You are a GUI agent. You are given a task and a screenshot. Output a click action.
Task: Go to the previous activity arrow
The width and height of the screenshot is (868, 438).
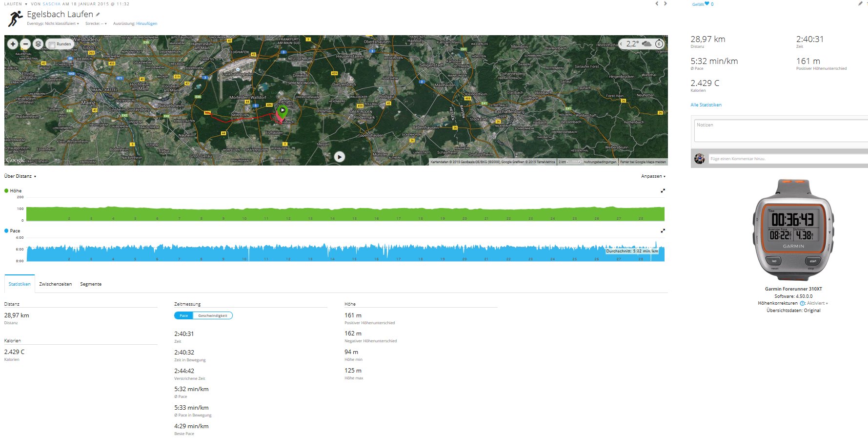[x=657, y=4]
